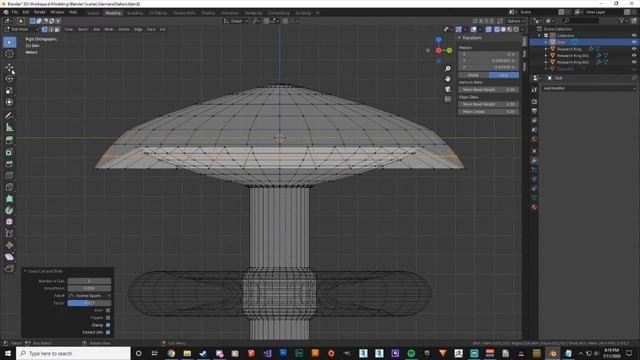This screenshot has height=360, width=640.
Task: Select the Measure ruler tool
Action: [9, 127]
